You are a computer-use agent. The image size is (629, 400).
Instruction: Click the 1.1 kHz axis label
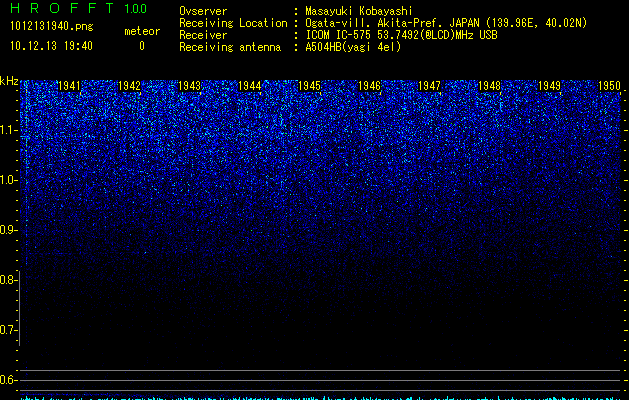(x=7, y=130)
